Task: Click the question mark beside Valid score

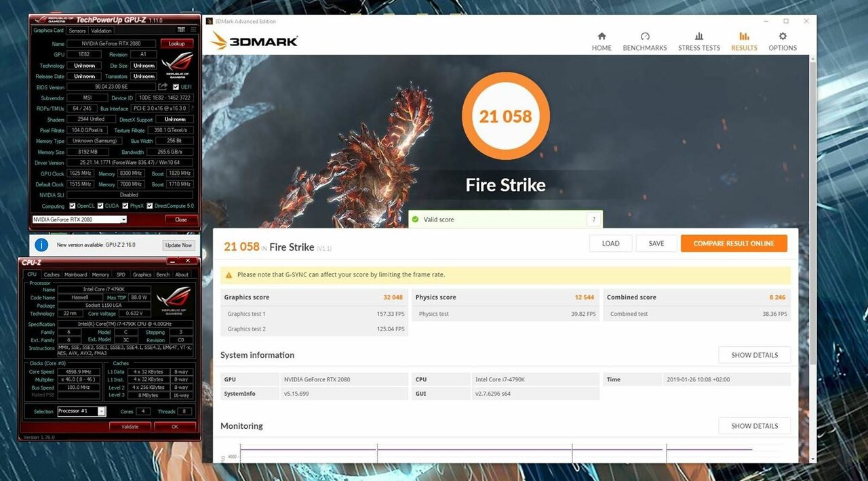Action: coord(594,219)
